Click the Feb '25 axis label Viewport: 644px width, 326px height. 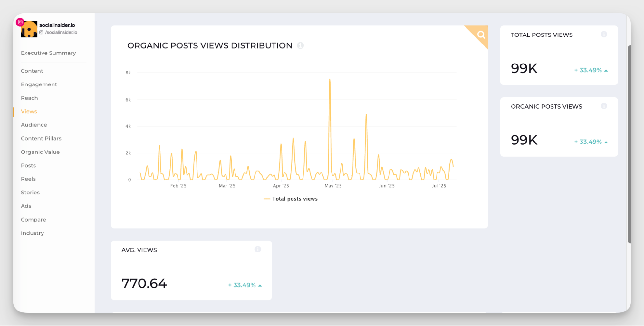(178, 186)
